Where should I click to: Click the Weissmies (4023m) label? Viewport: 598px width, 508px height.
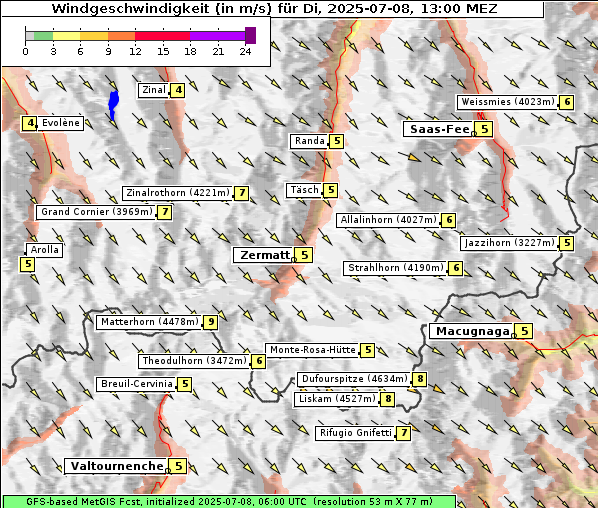[507, 102]
